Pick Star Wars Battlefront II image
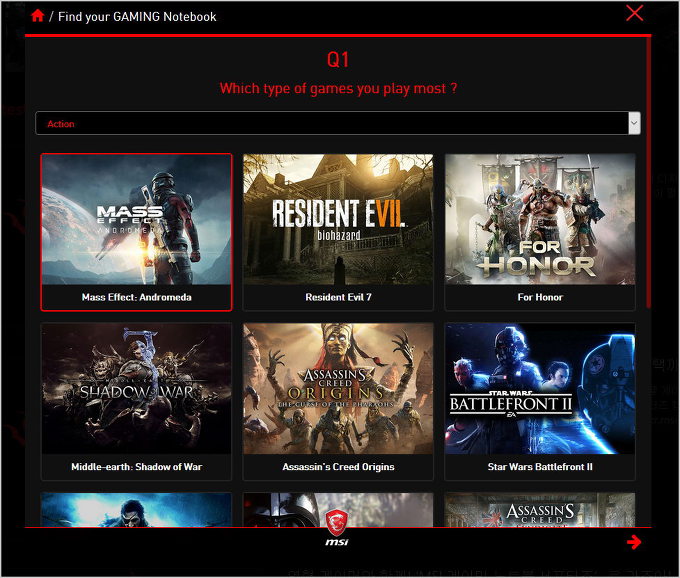Image resolution: width=680 pixels, height=578 pixels. pyautogui.click(x=540, y=388)
